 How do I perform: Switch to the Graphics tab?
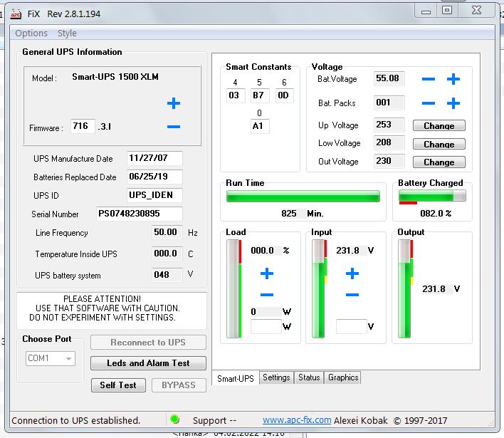(x=343, y=377)
